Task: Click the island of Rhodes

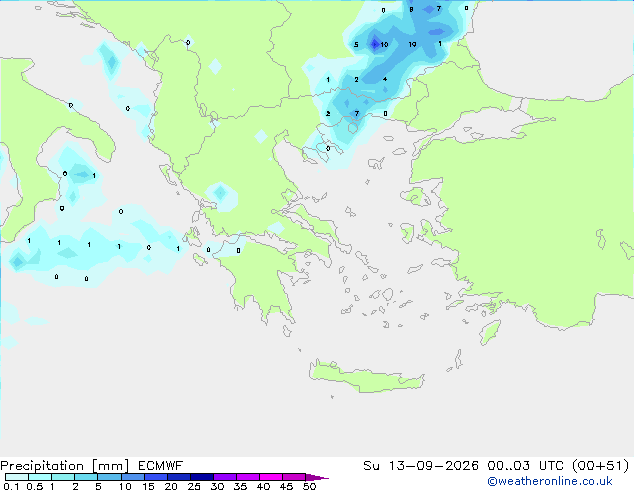Action: coord(490,332)
